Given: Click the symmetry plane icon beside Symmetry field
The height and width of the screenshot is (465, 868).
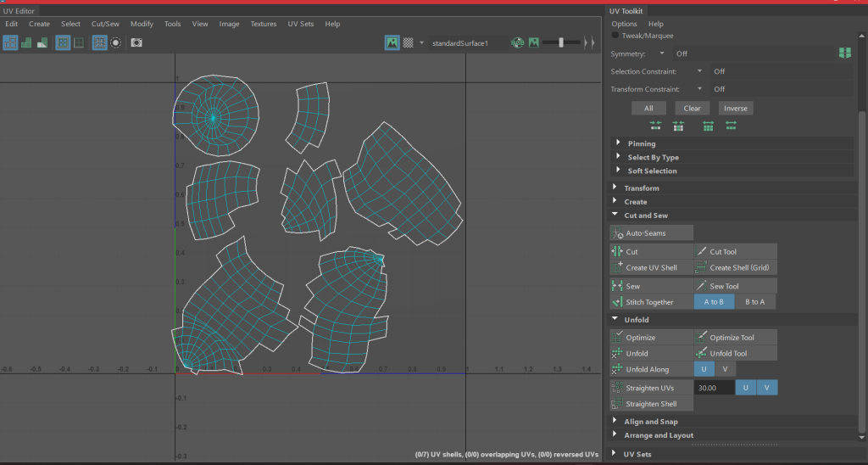Looking at the screenshot, I should click(843, 53).
